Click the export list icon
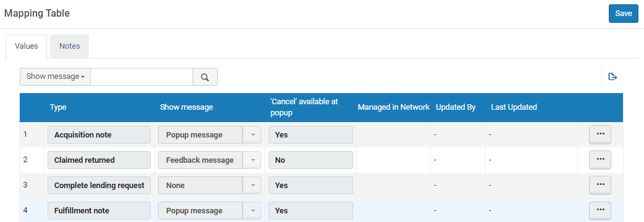The height and width of the screenshot is (222, 644). tap(613, 76)
